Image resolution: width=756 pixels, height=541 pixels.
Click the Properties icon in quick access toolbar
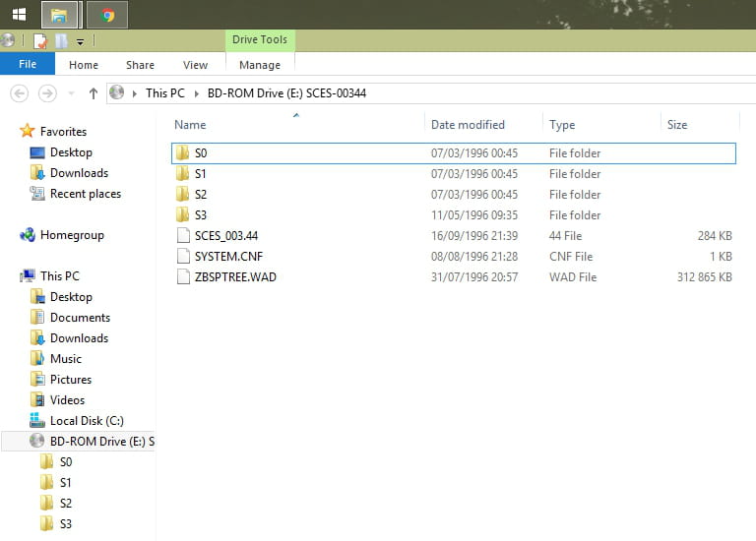point(40,41)
